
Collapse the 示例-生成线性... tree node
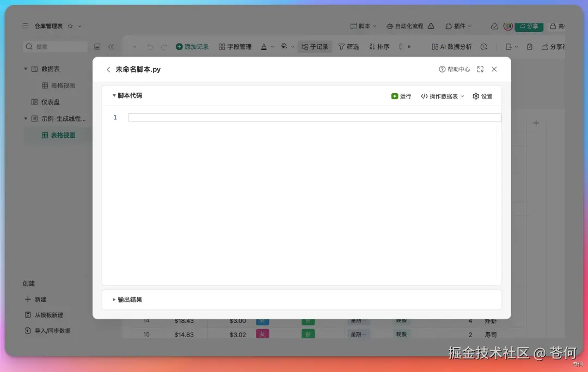point(26,119)
